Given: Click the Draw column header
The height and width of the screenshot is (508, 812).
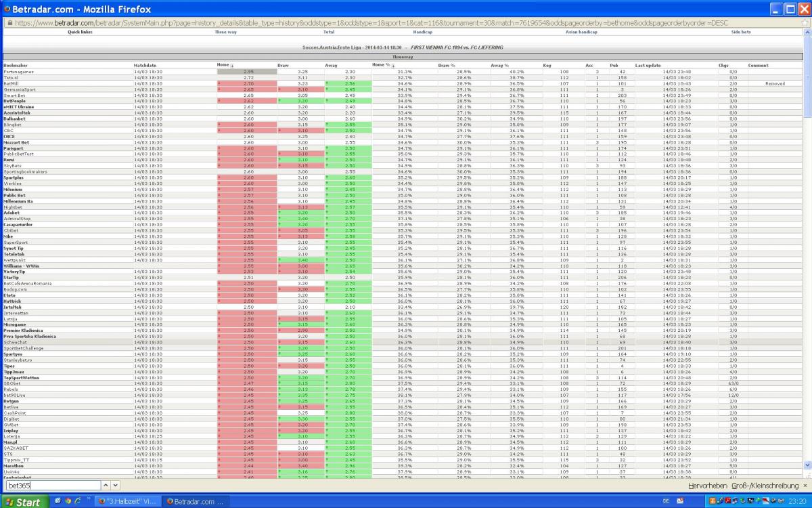Looking at the screenshot, I should point(284,66).
